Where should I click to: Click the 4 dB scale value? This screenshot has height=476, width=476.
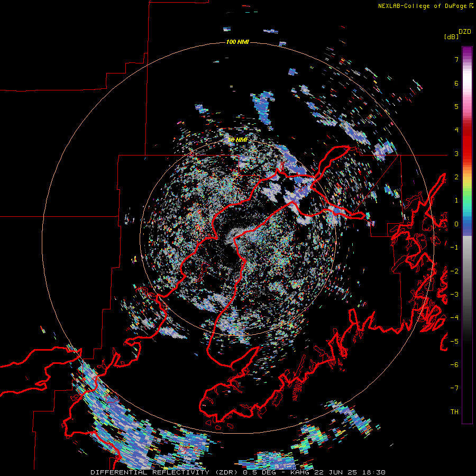click(456, 130)
